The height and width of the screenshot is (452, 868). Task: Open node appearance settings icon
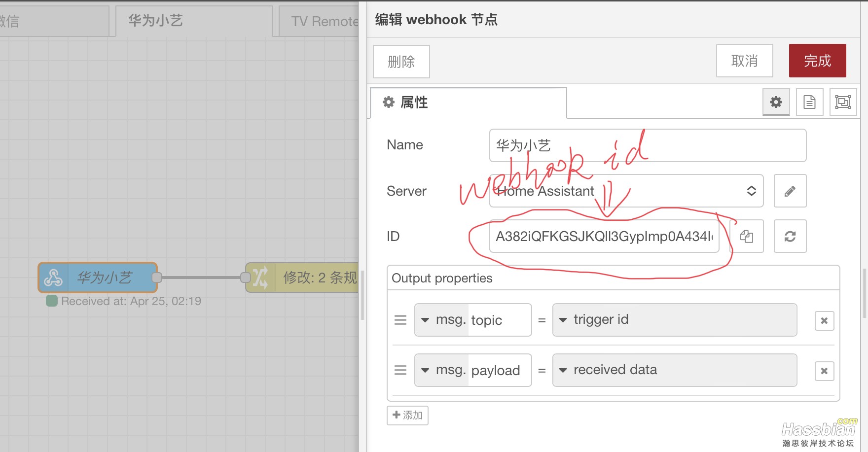click(843, 102)
